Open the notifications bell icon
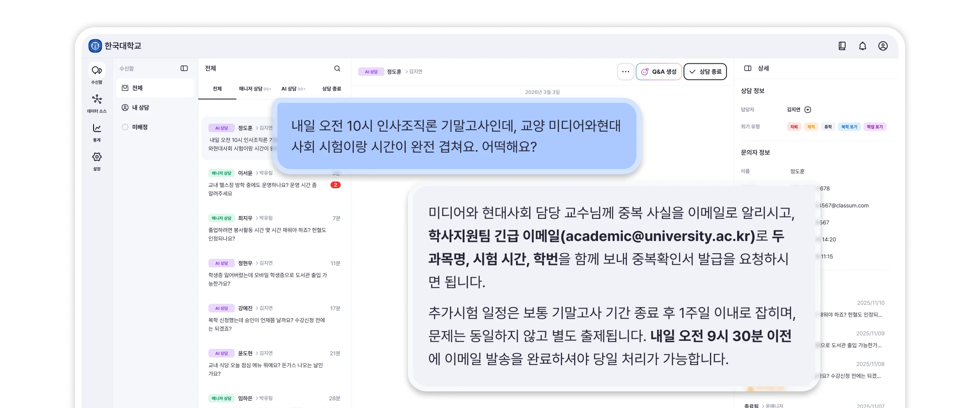The width and height of the screenshot is (980, 408). 862,46
